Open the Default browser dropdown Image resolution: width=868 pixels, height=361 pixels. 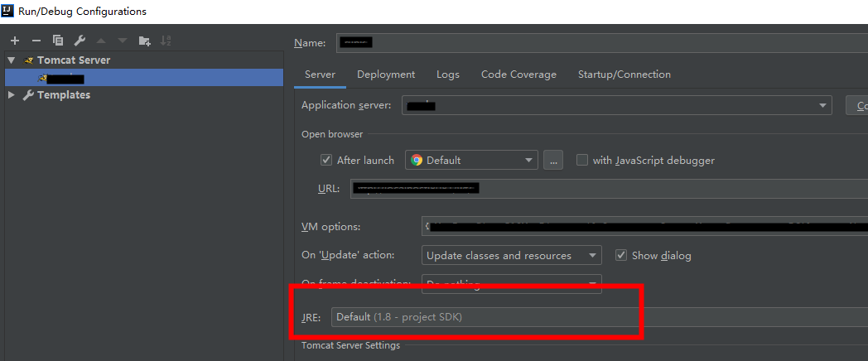tap(471, 160)
